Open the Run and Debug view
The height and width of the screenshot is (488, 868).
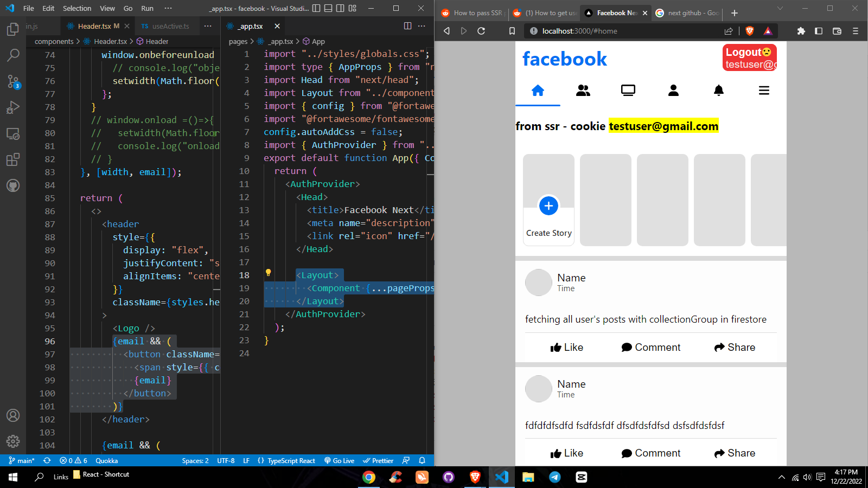pos(13,107)
